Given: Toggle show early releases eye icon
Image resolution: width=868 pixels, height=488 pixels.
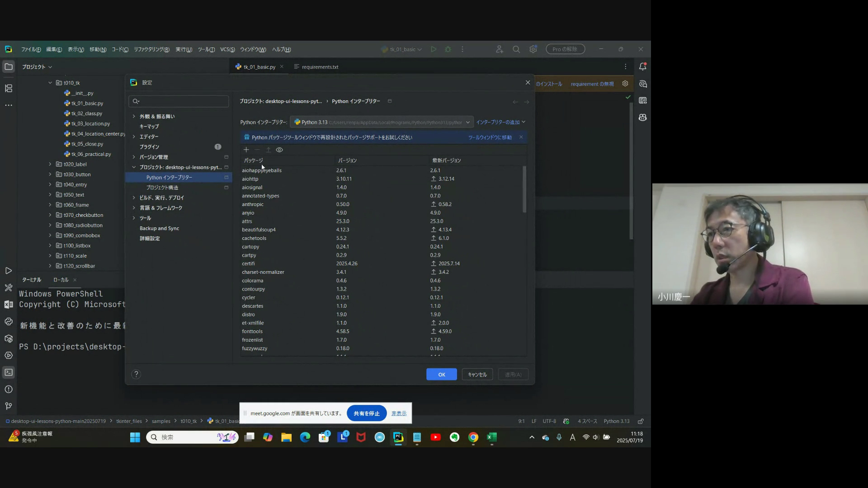Looking at the screenshot, I should click(x=279, y=150).
